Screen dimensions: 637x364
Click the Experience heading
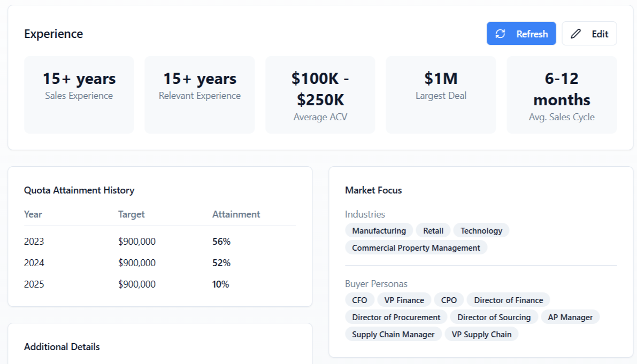click(x=53, y=34)
